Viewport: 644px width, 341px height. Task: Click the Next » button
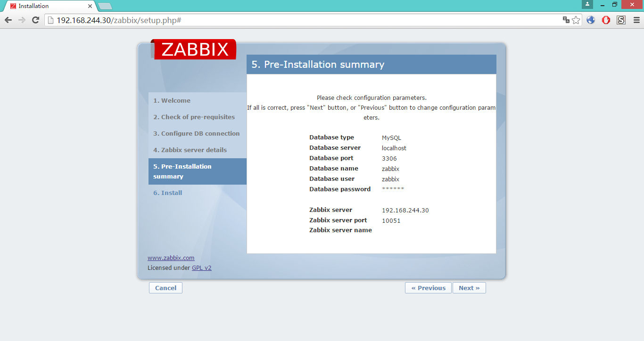click(x=469, y=288)
